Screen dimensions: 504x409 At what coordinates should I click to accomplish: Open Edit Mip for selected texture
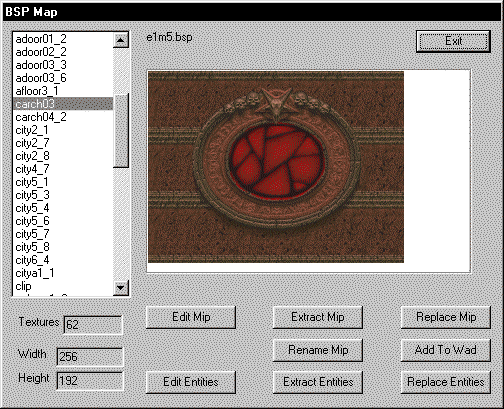(191, 317)
